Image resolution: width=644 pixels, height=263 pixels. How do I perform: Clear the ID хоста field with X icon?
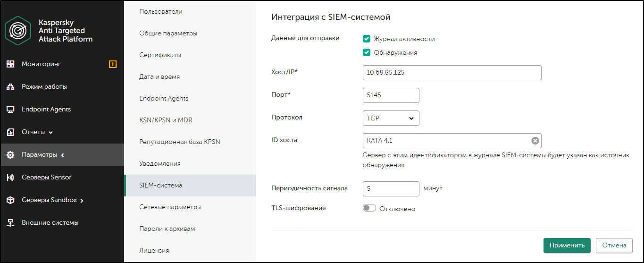(x=535, y=141)
